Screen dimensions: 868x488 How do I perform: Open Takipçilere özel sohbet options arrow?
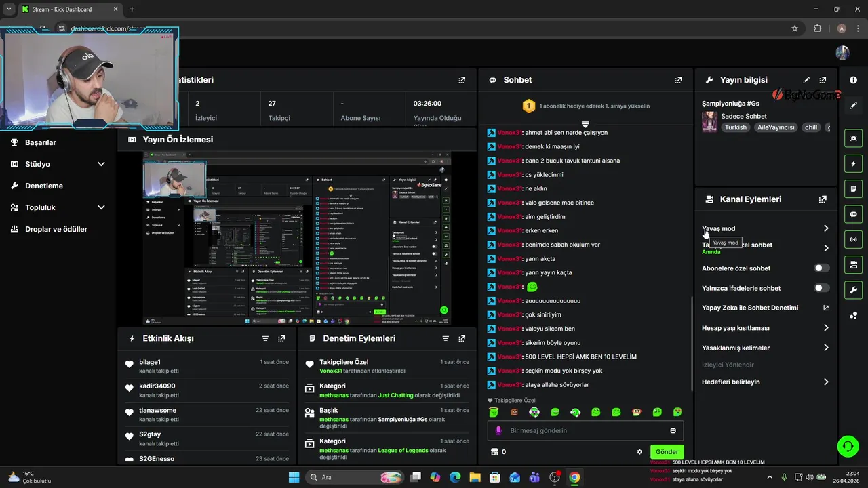tap(826, 248)
